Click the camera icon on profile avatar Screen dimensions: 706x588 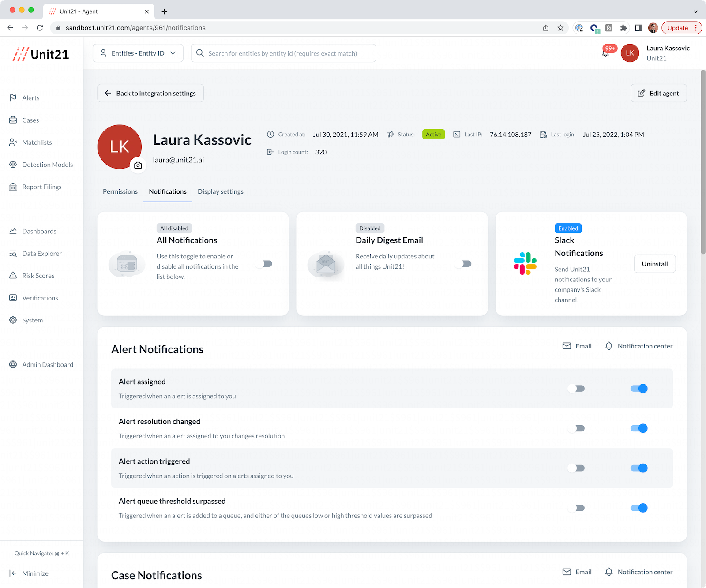138,165
